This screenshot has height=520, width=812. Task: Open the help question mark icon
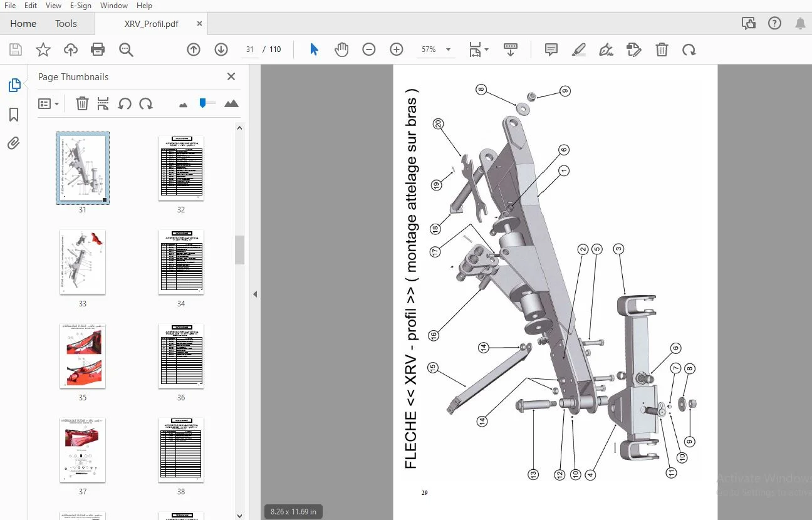click(774, 24)
